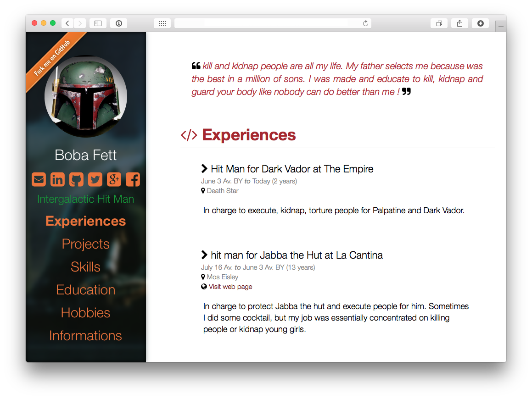Screen dimensions: 532x399
Task: Select Projects in the sidebar menu
Action: [85, 244]
